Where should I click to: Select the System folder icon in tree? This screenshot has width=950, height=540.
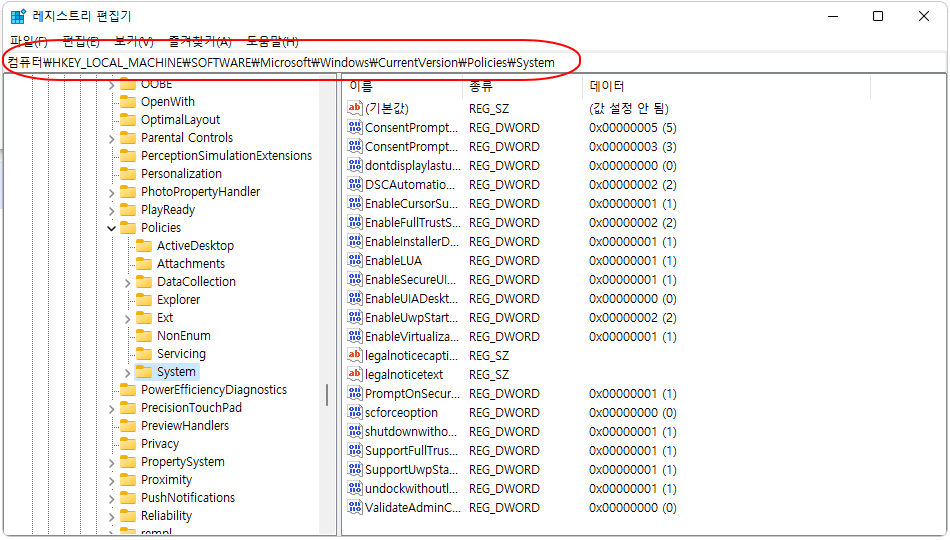pos(144,372)
